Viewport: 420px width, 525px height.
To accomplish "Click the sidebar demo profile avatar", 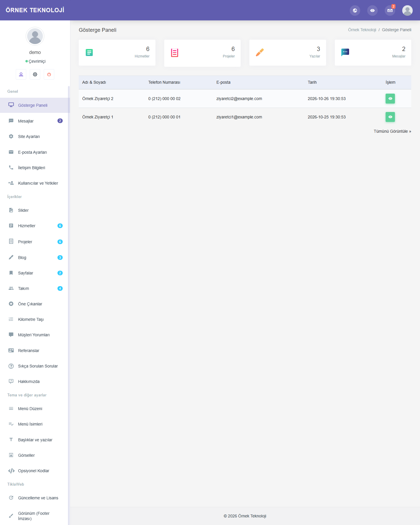I will [35, 36].
